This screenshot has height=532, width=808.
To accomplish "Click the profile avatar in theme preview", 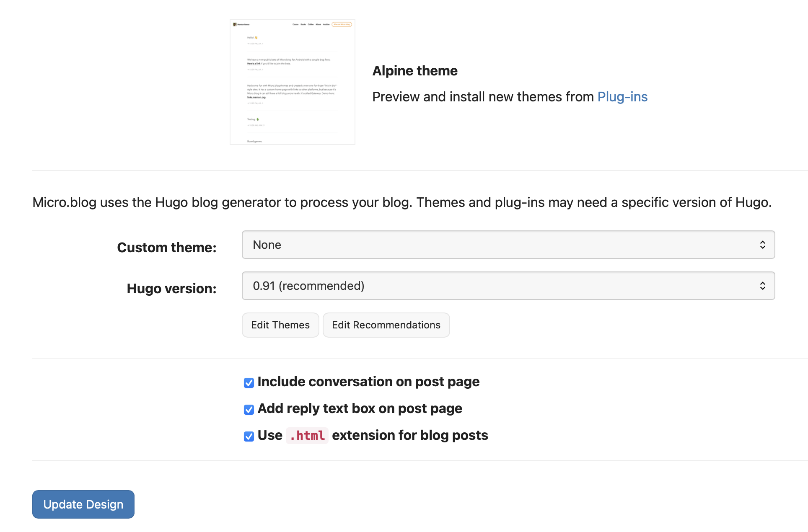I will (x=235, y=24).
